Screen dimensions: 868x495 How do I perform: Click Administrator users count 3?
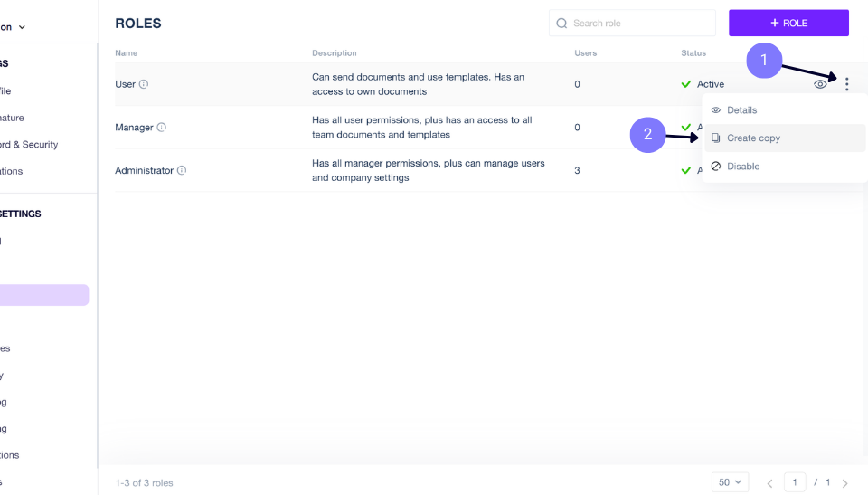pyautogui.click(x=578, y=170)
